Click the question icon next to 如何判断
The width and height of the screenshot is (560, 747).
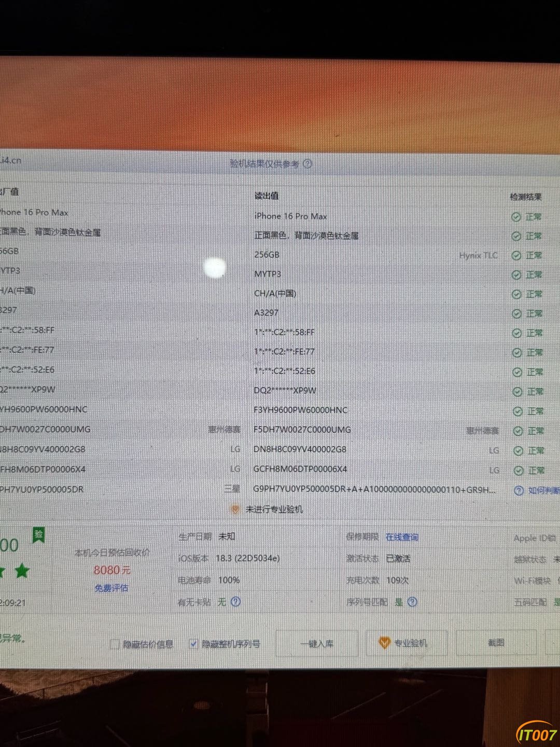(x=518, y=490)
